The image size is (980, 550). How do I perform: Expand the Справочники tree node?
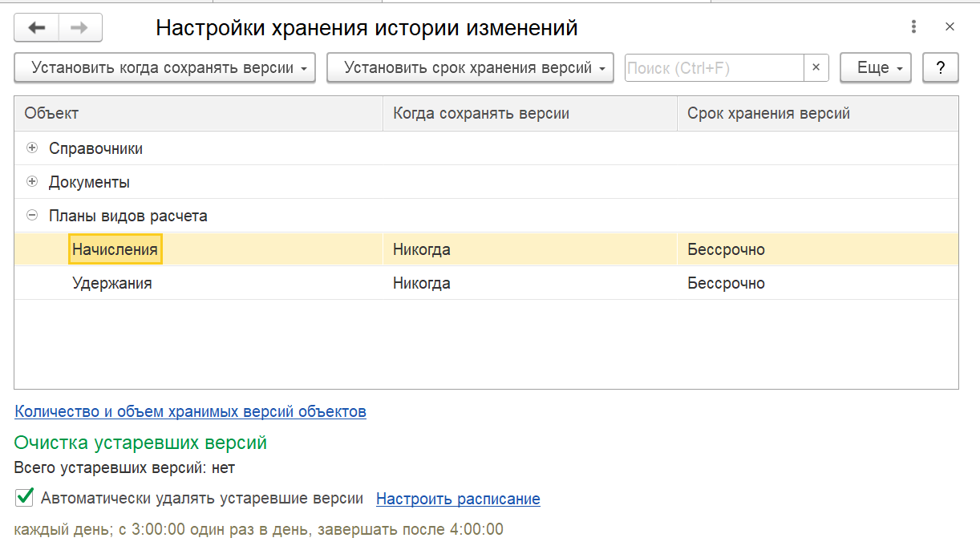[x=32, y=148]
